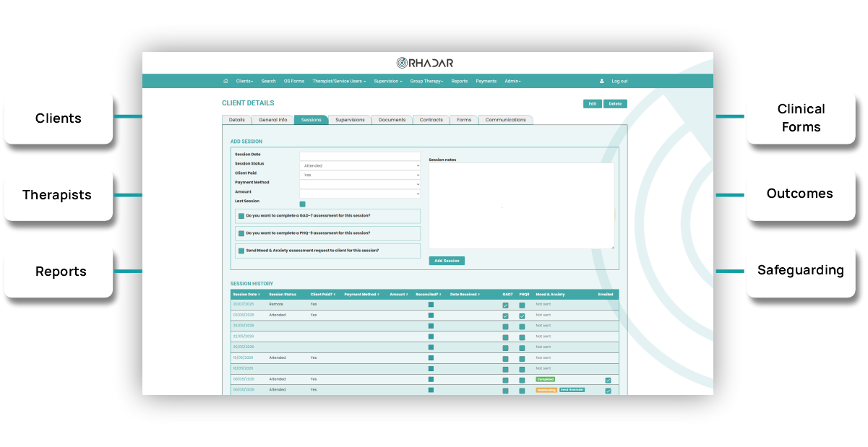Switch to the General Info tab
This screenshot has width=868, height=447.
[x=272, y=120]
